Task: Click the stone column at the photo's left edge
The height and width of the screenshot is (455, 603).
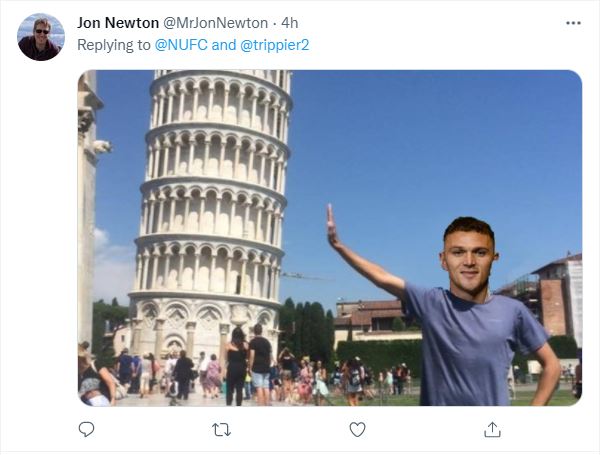Action: (x=88, y=220)
